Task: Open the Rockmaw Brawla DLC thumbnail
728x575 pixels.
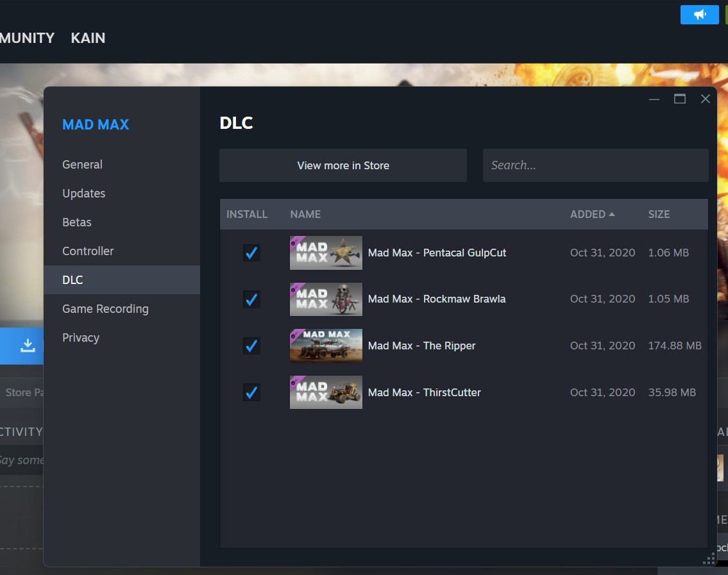Action: (326, 299)
